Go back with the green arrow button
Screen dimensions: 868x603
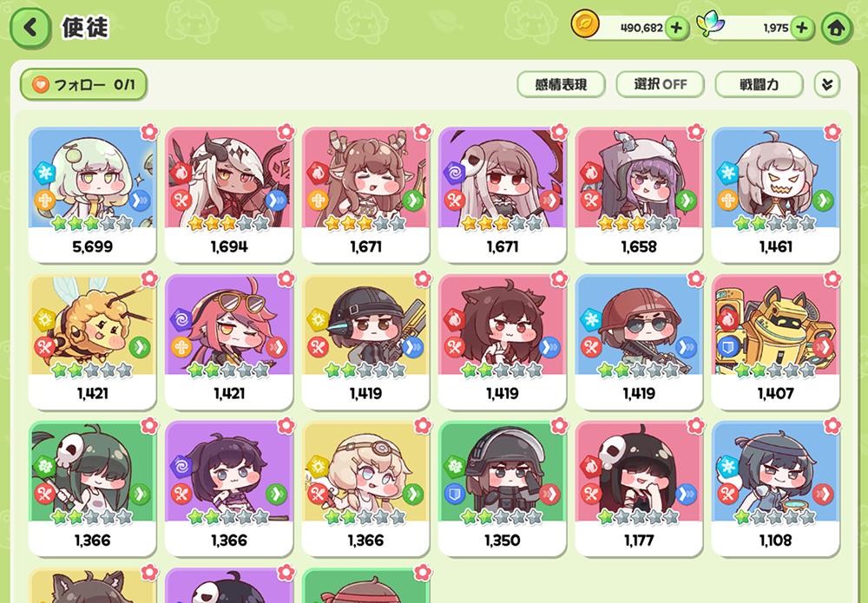pos(30,27)
